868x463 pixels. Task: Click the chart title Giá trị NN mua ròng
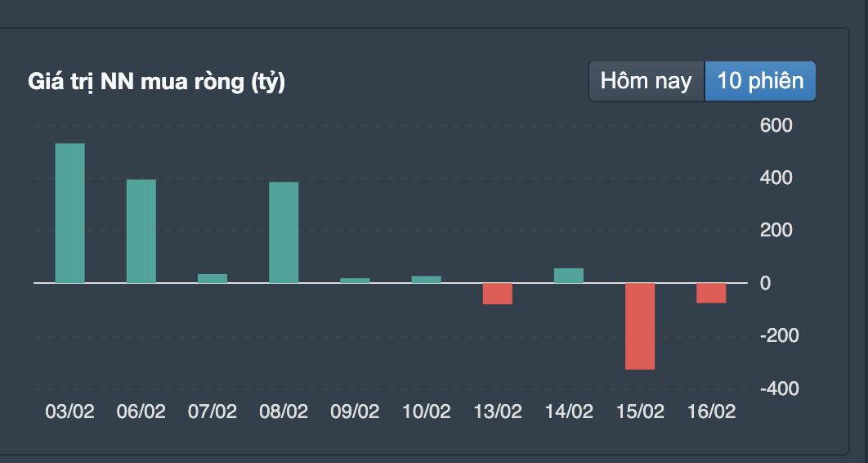[x=156, y=82]
